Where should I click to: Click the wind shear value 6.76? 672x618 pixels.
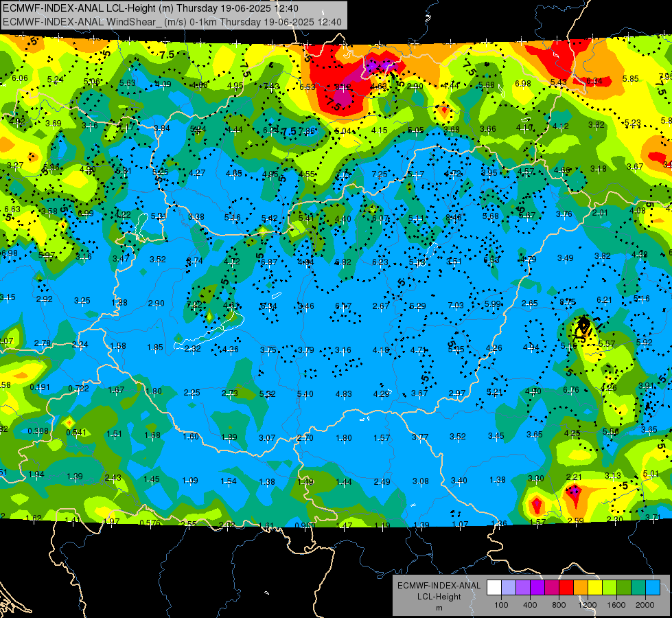point(571,390)
